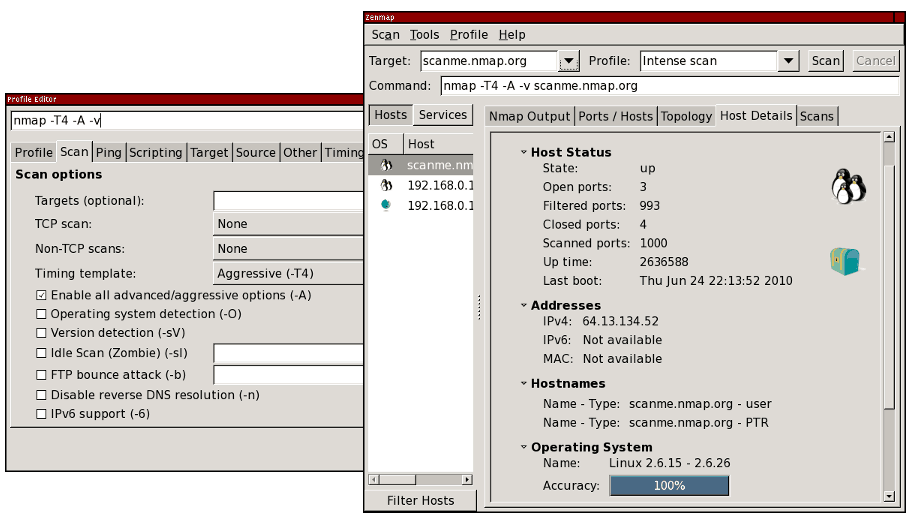Open the Timing template combo box
The width and height of the screenshot is (915, 525).
coord(288,273)
